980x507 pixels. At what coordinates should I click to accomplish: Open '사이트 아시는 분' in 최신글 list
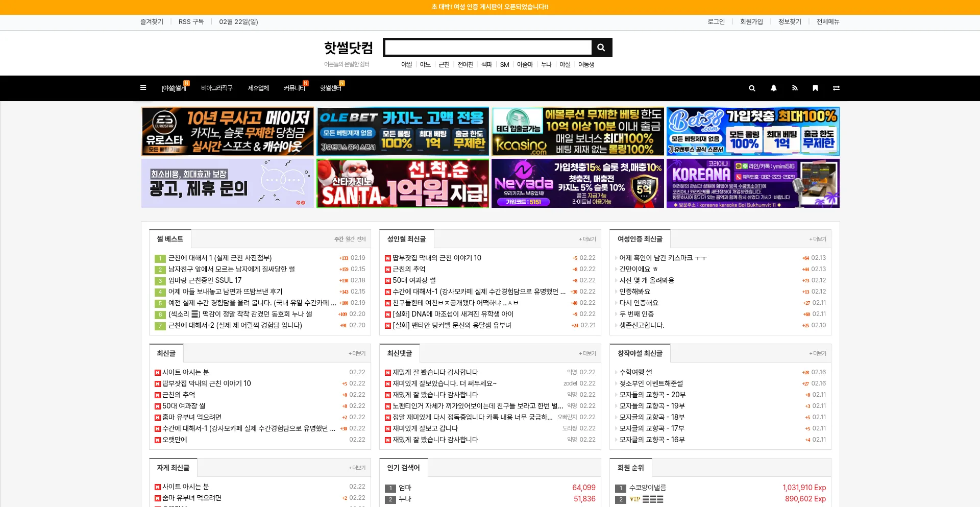pos(186,373)
